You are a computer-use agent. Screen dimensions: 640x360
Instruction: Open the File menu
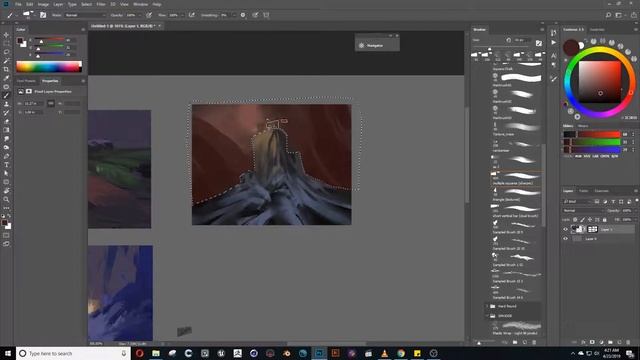click(18, 4)
